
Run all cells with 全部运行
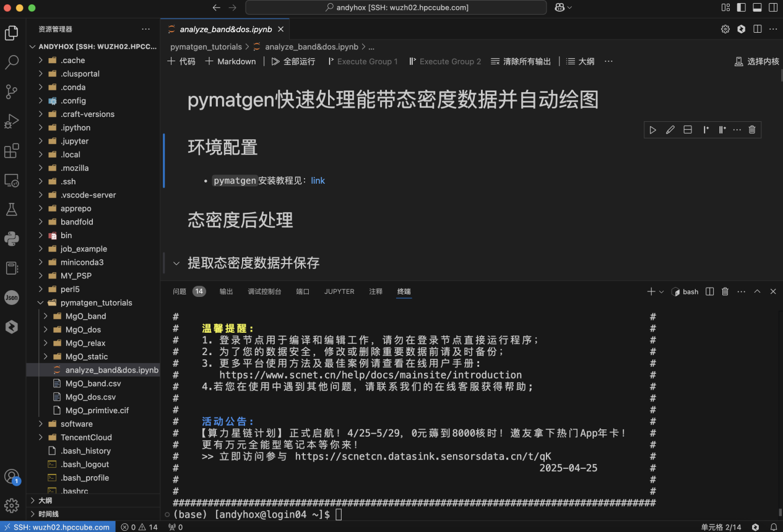(x=293, y=61)
